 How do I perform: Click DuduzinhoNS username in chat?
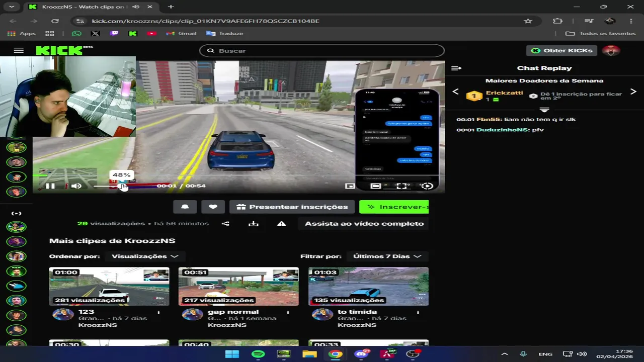point(502,130)
